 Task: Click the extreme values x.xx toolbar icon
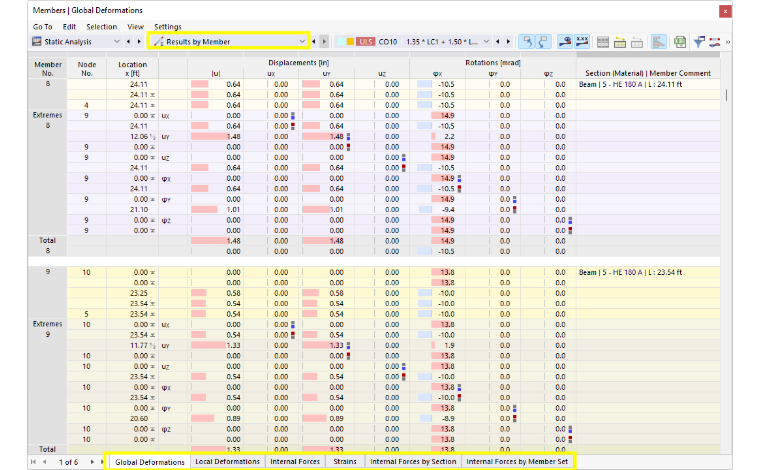(582, 42)
